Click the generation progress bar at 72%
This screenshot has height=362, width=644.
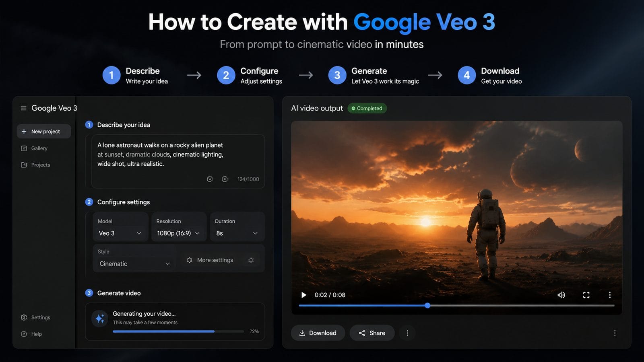178,331
